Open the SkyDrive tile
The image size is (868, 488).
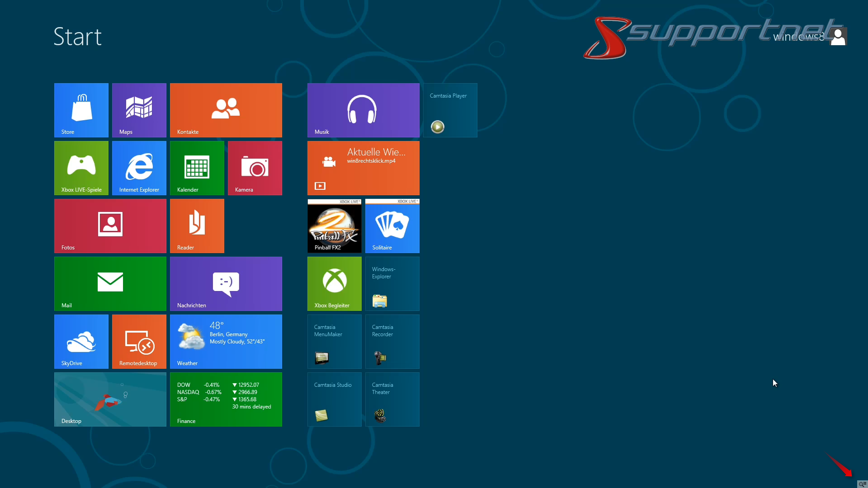[81, 342]
